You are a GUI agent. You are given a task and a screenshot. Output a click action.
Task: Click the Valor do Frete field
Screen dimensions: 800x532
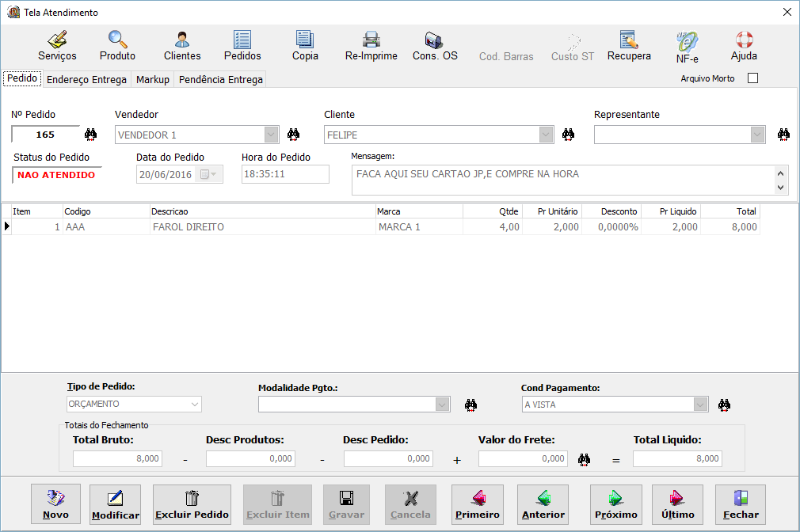point(523,458)
